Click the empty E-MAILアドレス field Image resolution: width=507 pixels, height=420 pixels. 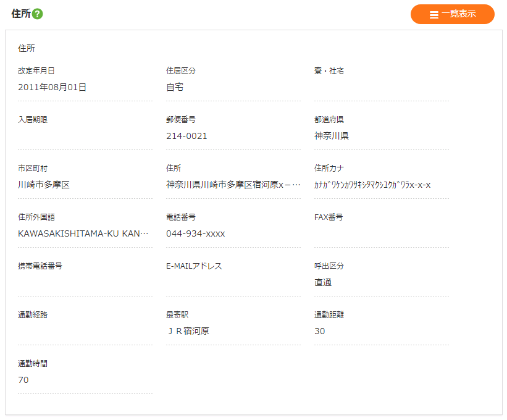pyautogui.click(x=233, y=282)
